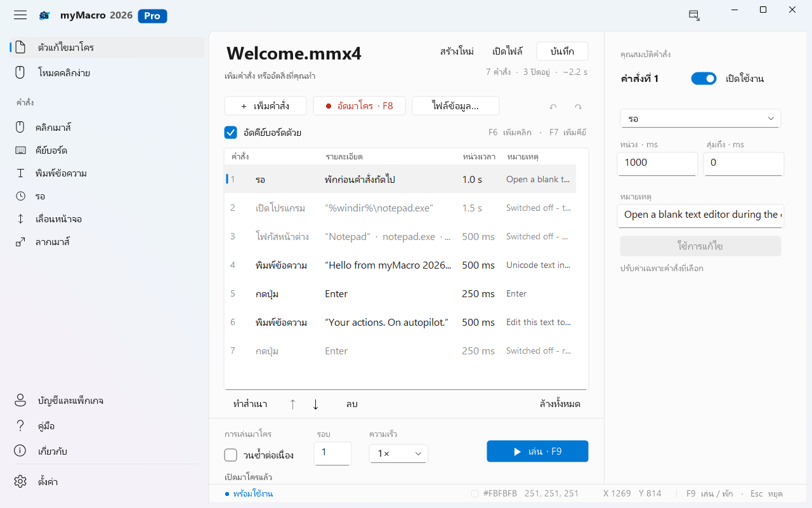Click the ทำสำเนา duplicate button
Screen dimensions: 812x508
pyautogui.click(x=250, y=404)
